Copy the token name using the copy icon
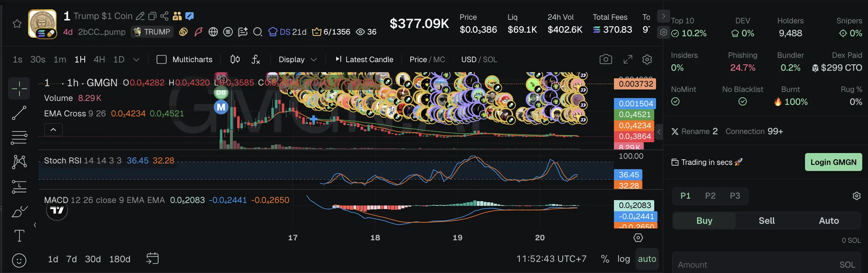The image size is (868, 273). pos(152,16)
